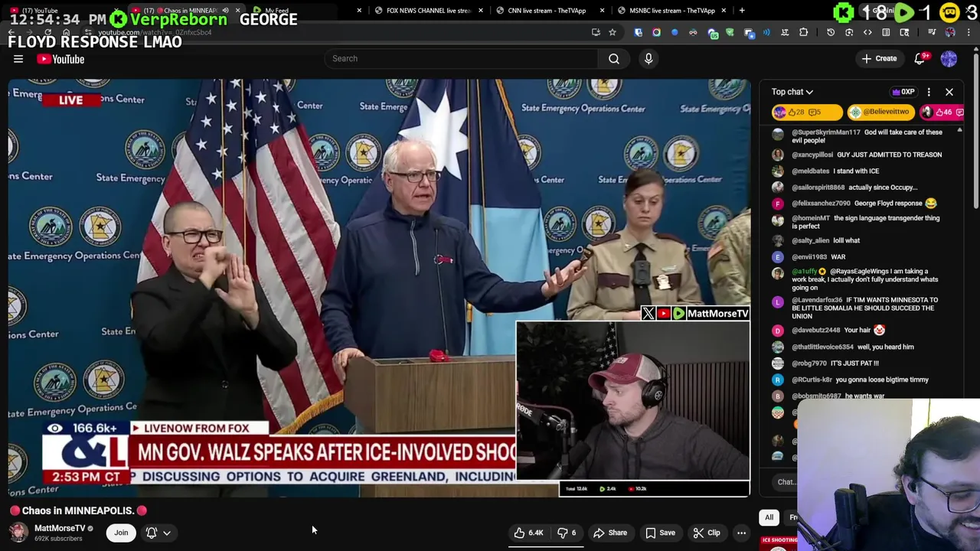This screenshot has width=980, height=551.
Task: Bookmark this page with the star icon
Action: pos(612,32)
